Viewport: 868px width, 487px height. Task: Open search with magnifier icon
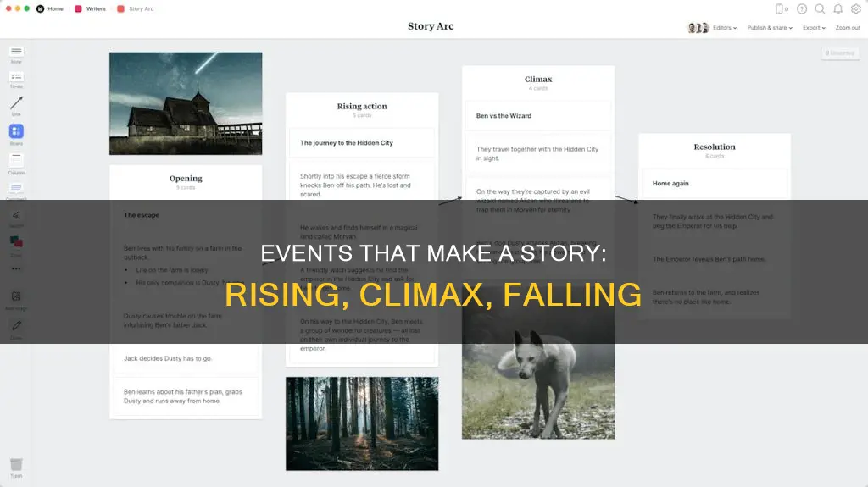coord(820,8)
